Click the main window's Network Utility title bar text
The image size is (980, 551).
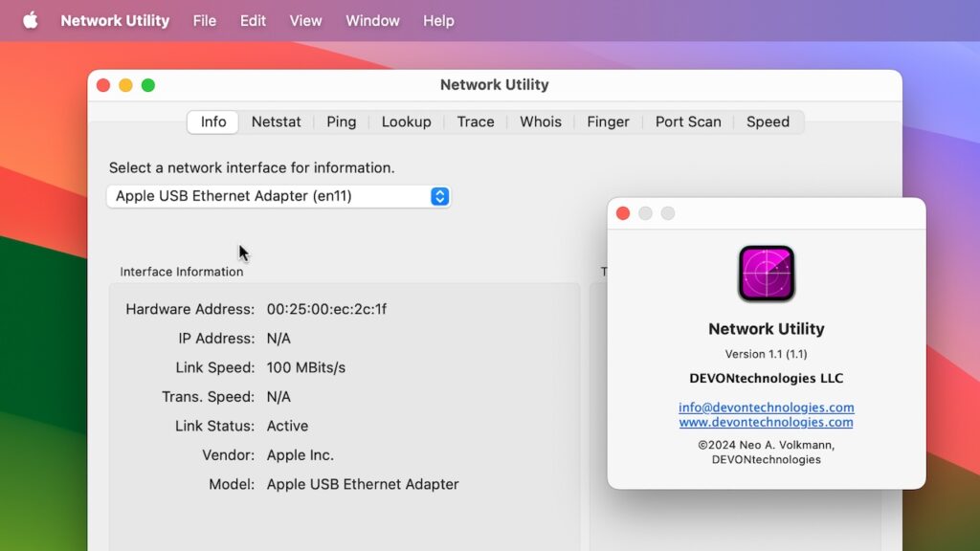495,85
